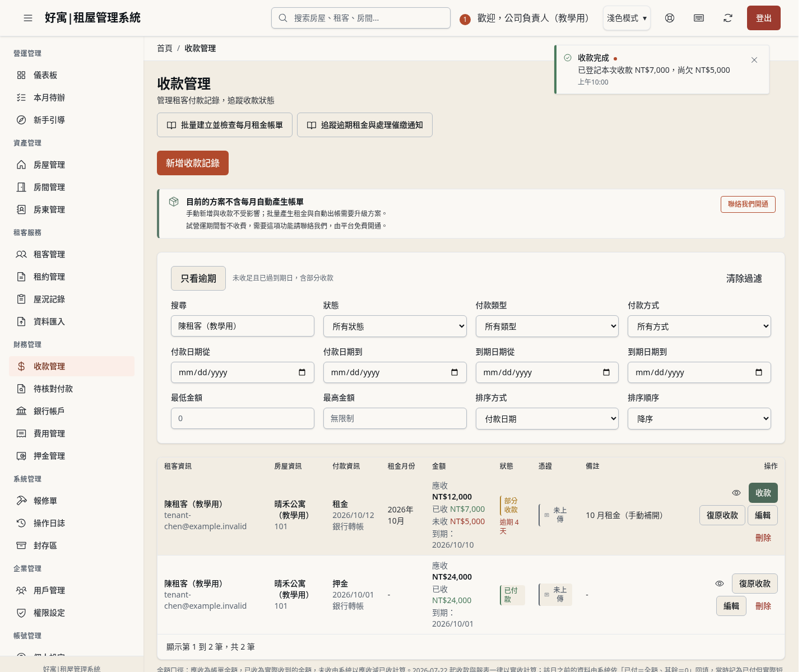Open 租約管理 in sidebar
Image resolution: width=807 pixels, height=672 pixels.
72,277
